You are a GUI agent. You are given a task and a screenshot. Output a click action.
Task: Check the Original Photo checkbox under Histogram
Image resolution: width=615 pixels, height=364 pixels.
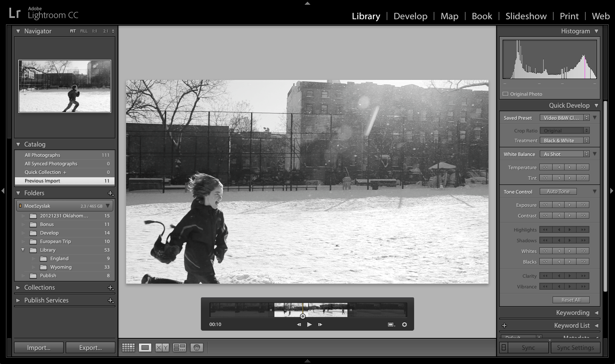(505, 94)
